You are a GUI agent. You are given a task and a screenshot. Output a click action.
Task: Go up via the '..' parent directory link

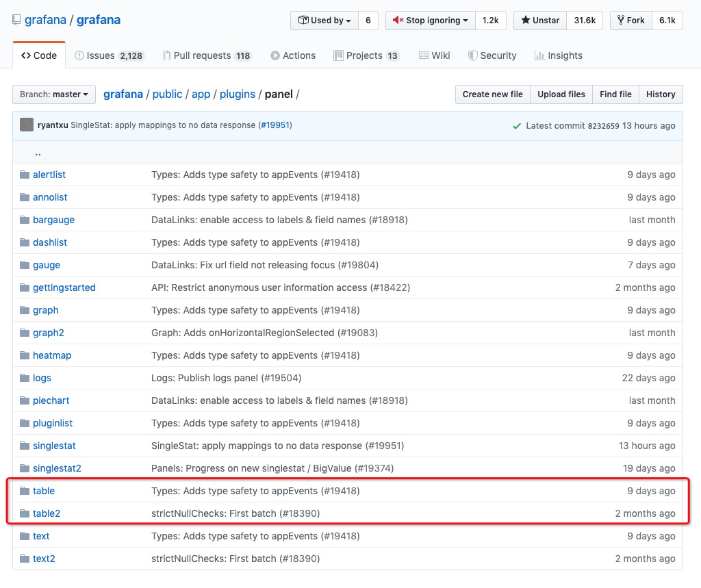pos(38,153)
